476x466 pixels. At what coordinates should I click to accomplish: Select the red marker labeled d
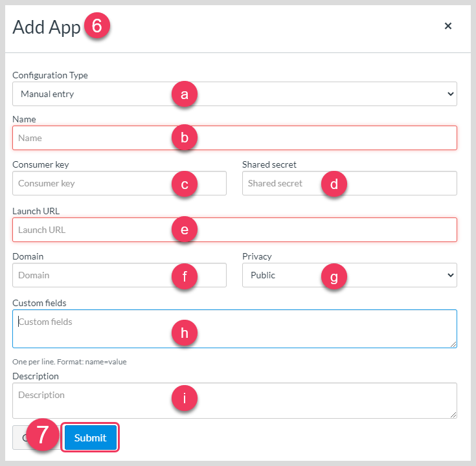(x=334, y=184)
